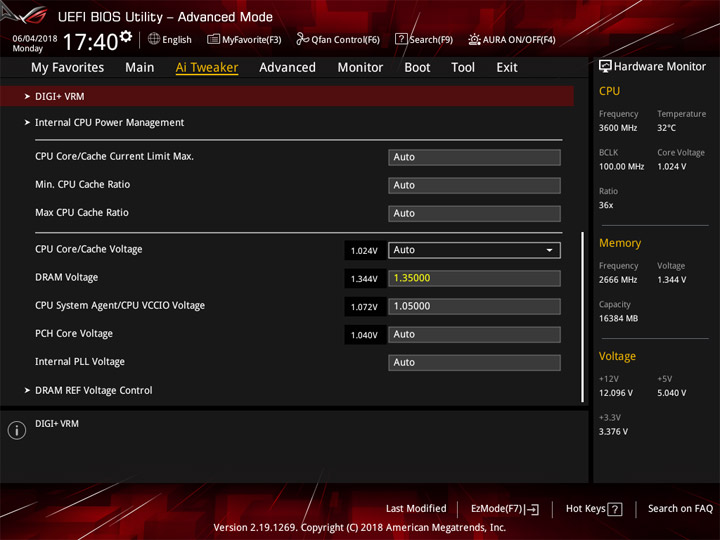This screenshot has height=540, width=720.
Task: Open the CPU Core/Cache Voltage dropdown arrow
Action: tap(549, 250)
